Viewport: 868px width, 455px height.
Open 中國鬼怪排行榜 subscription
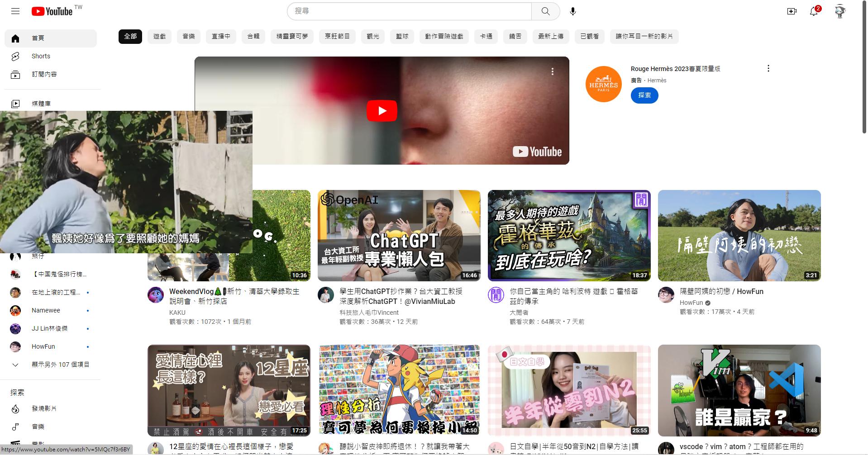point(51,274)
